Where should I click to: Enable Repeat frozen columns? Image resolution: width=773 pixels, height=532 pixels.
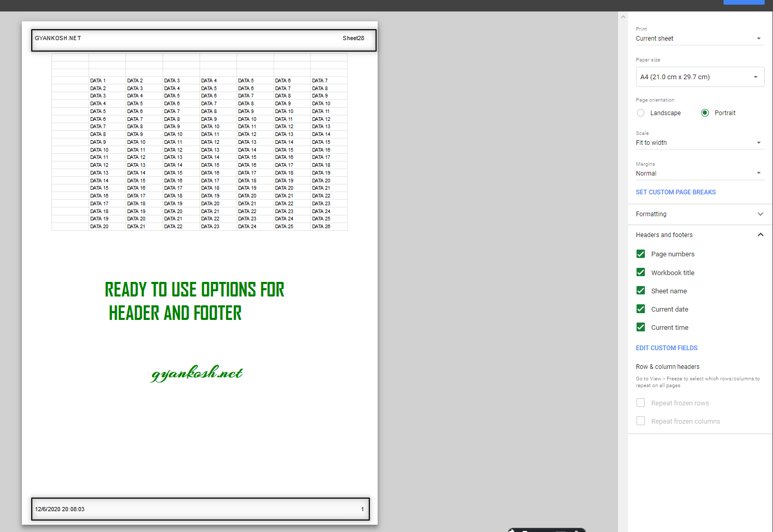(640, 420)
